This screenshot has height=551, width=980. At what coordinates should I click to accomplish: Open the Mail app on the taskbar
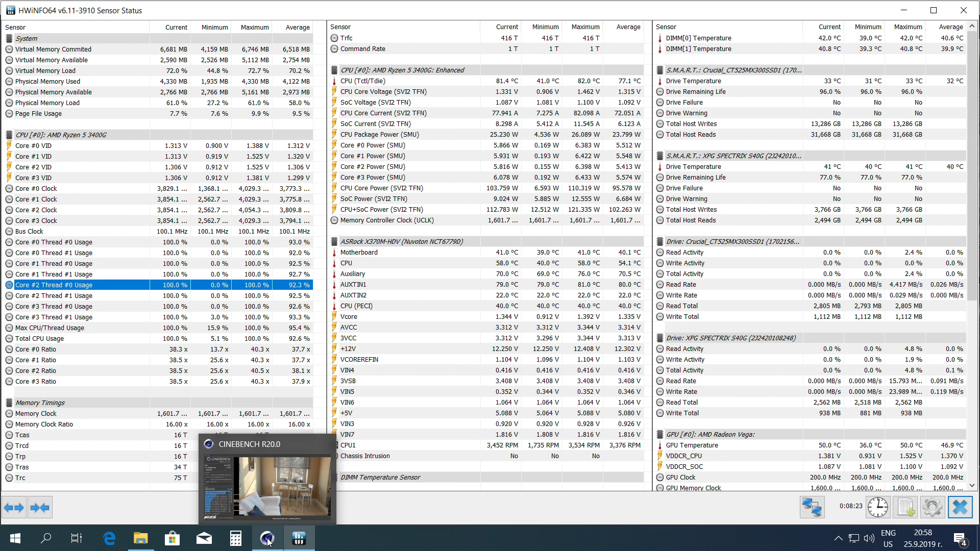204,538
